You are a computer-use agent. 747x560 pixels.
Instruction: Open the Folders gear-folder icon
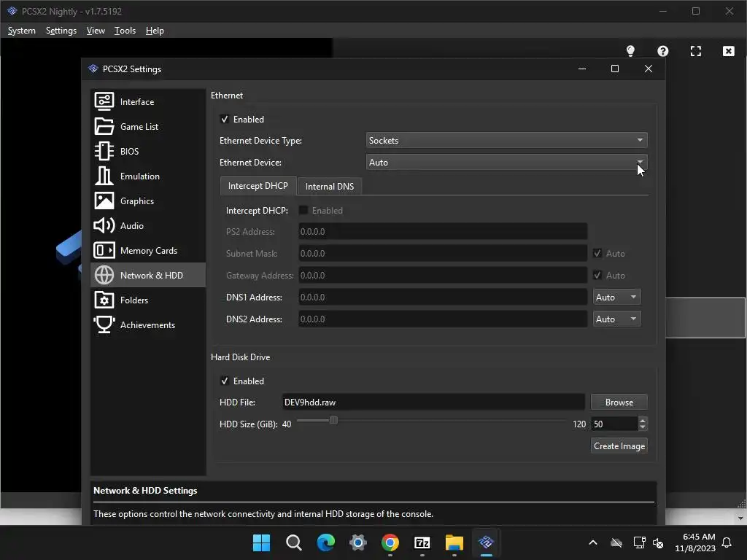point(104,300)
